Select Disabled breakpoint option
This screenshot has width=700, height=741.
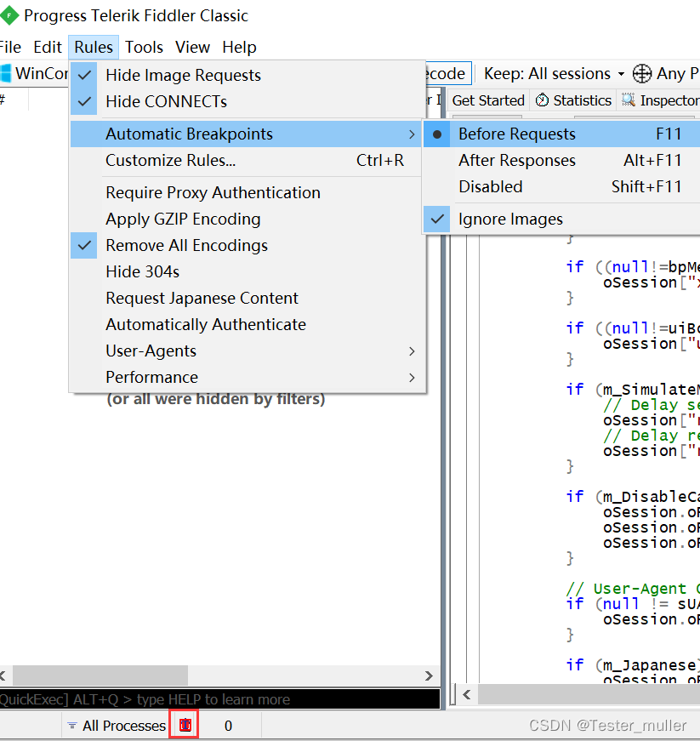pos(561,186)
